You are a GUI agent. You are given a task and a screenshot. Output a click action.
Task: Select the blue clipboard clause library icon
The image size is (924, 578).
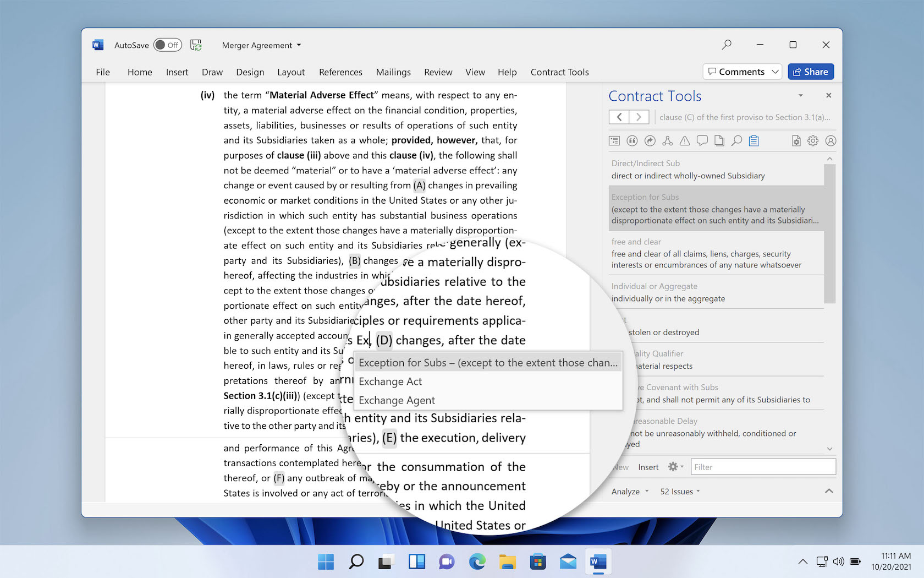pos(754,141)
